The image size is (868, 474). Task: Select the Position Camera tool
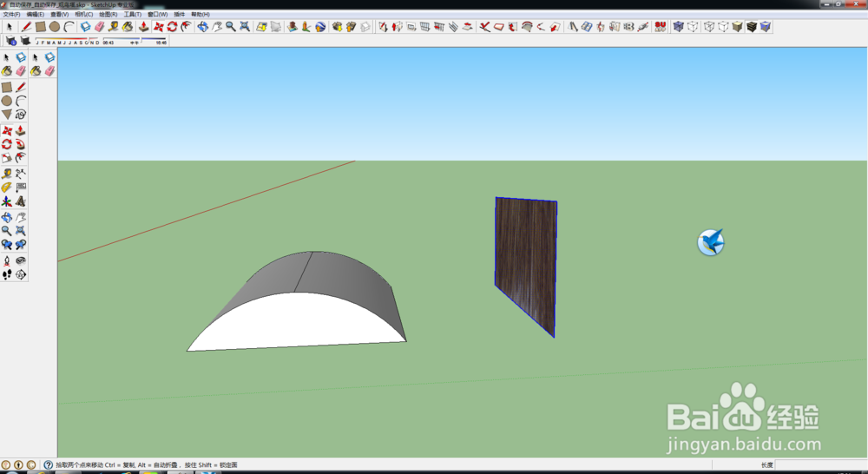click(7, 260)
